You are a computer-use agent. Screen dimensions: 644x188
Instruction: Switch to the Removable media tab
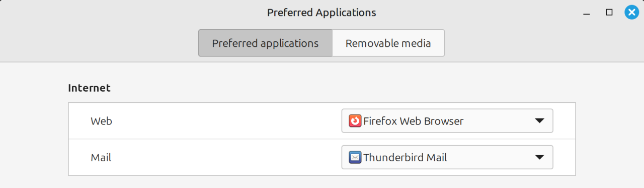(388, 43)
